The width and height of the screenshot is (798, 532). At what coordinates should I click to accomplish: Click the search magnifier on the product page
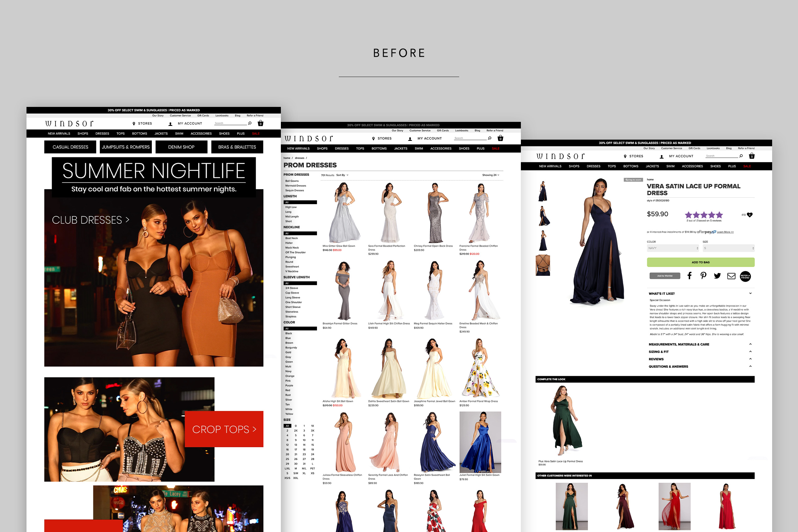tap(741, 156)
